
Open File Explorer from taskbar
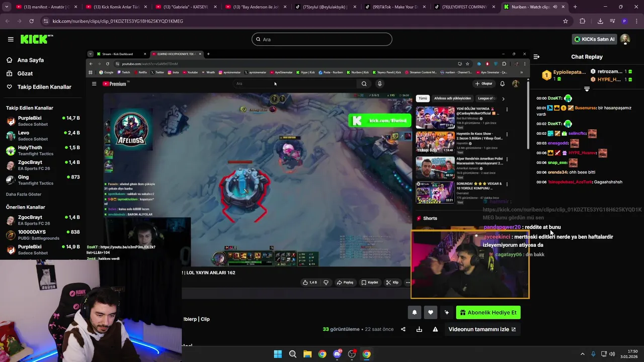[307, 354]
